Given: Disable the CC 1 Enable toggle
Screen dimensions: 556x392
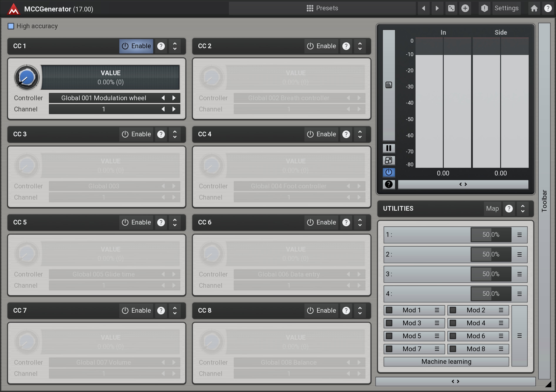Looking at the screenshot, I should 136,46.
